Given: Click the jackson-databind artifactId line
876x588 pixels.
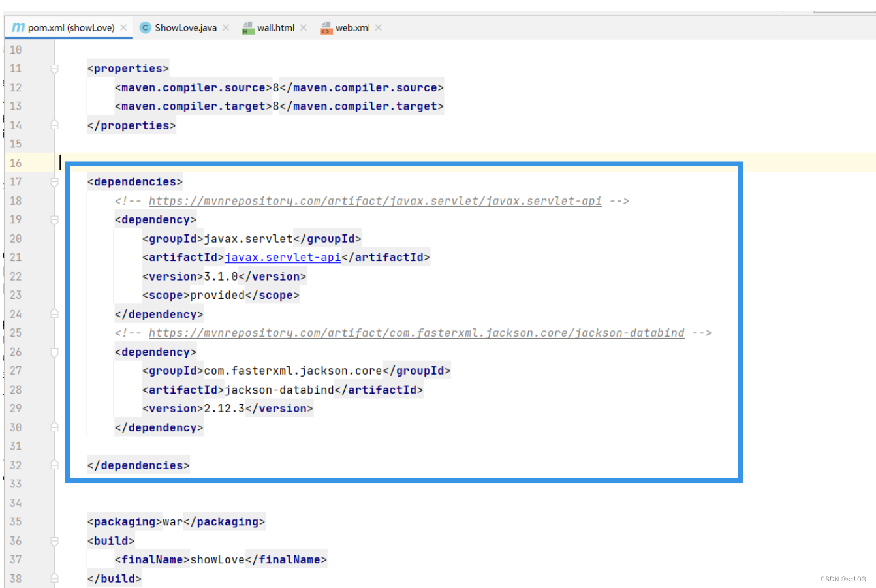Looking at the screenshot, I should pyautogui.click(x=283, y=389).
